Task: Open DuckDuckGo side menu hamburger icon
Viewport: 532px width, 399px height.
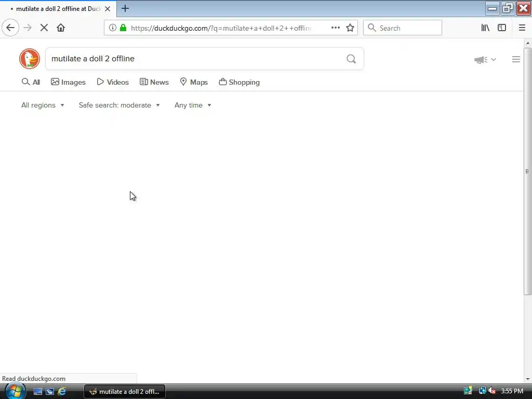Action: click(516, 59)
